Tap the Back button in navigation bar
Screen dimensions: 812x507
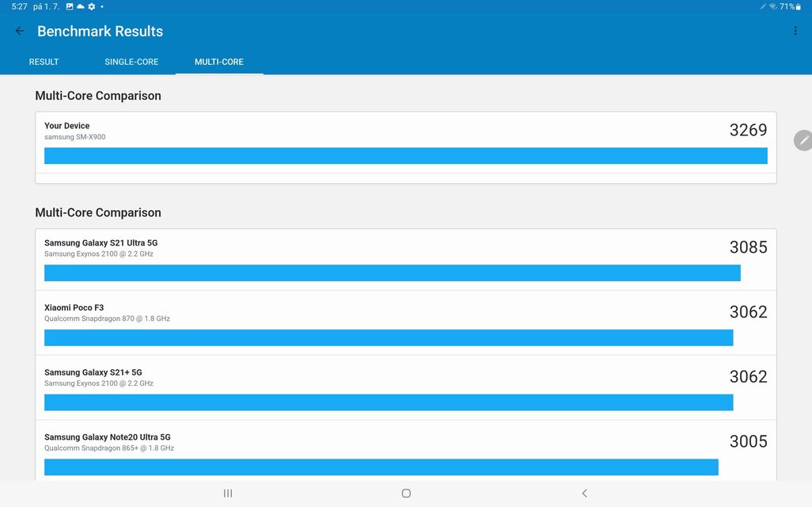tap(584, 493)
